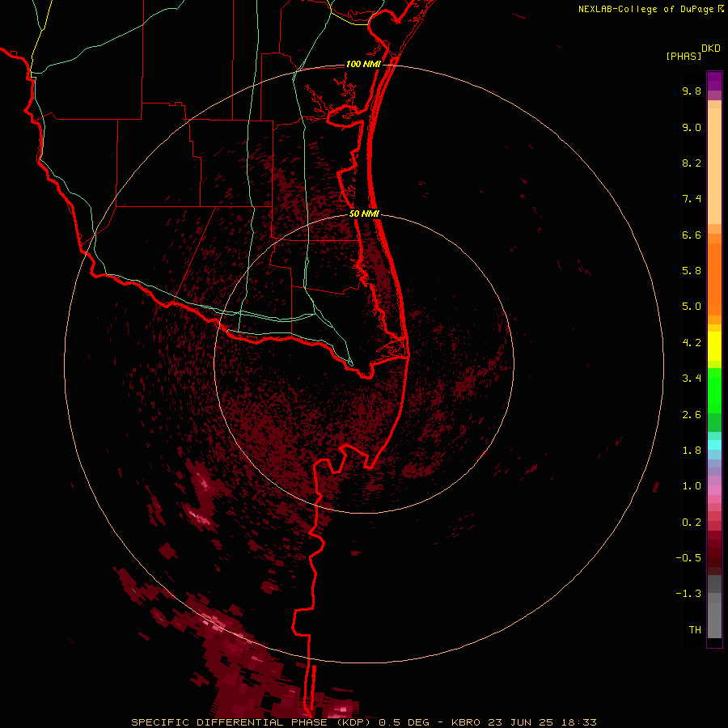This screenshot has width=728, height=728.
Task: Click the 4.2 value on the legend
Action: [x=692, y=343]
